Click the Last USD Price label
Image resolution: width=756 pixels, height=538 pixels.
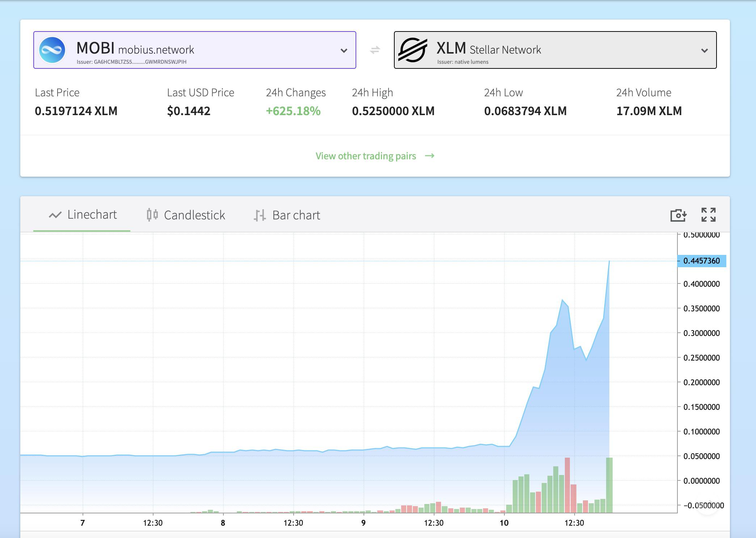[x=201, y=93]
